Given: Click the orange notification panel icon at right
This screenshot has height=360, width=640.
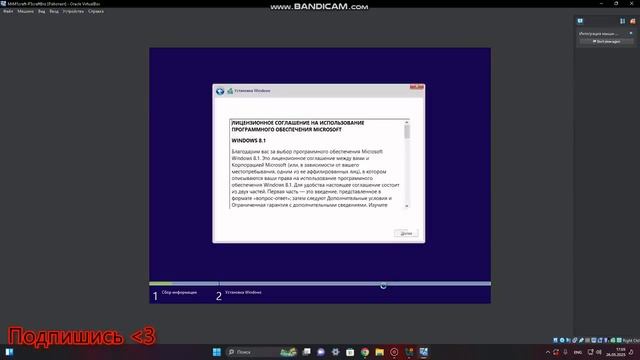Looking at the screenshot, I should [x=633, y=21].
